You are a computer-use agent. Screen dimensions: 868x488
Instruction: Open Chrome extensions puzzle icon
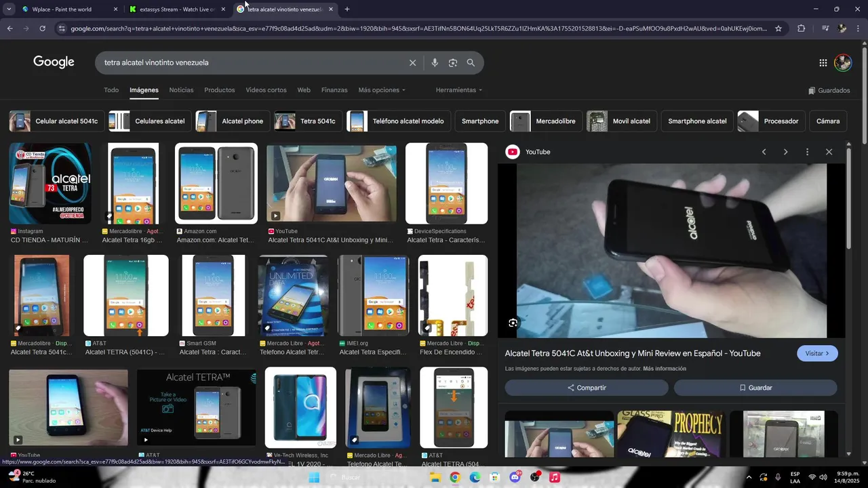point(801,28)
